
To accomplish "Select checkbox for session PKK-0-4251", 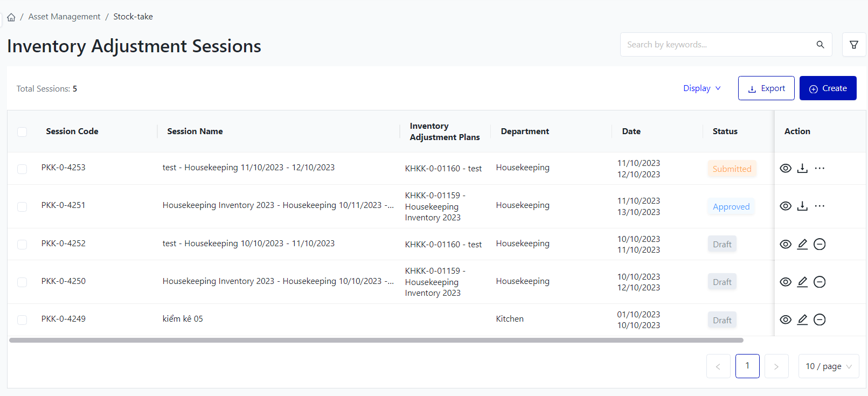I will click(x=22, y=207).
